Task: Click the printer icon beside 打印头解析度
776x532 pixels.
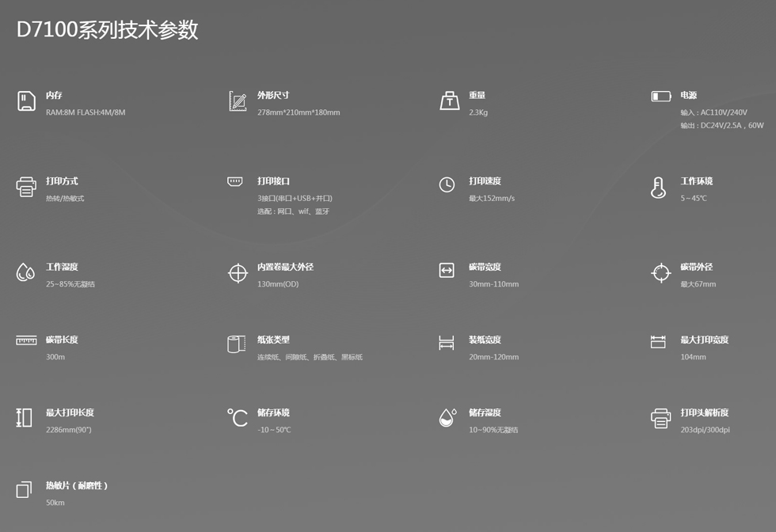Action: click(x=660, y=418)
